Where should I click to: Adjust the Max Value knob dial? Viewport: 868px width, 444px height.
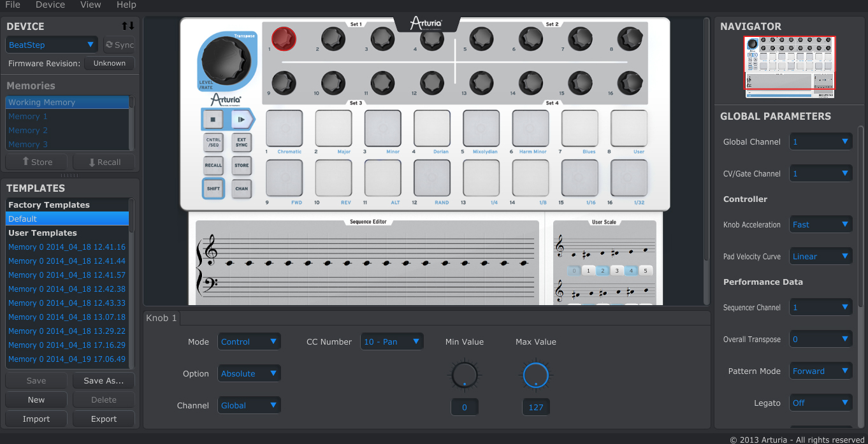[x=536, y=375]
